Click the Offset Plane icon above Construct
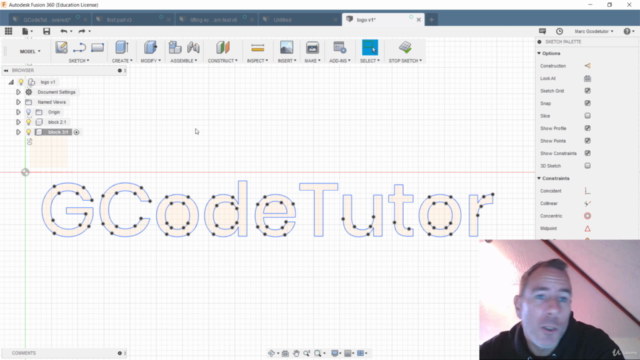The width and height of the screenshot is (640, 360). pyautogui.click(x=223, y=47)
